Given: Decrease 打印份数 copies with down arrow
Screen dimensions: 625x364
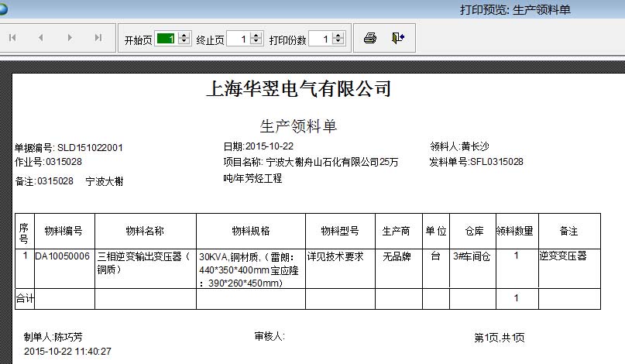Looking at the screenshot, I should 339,42.
